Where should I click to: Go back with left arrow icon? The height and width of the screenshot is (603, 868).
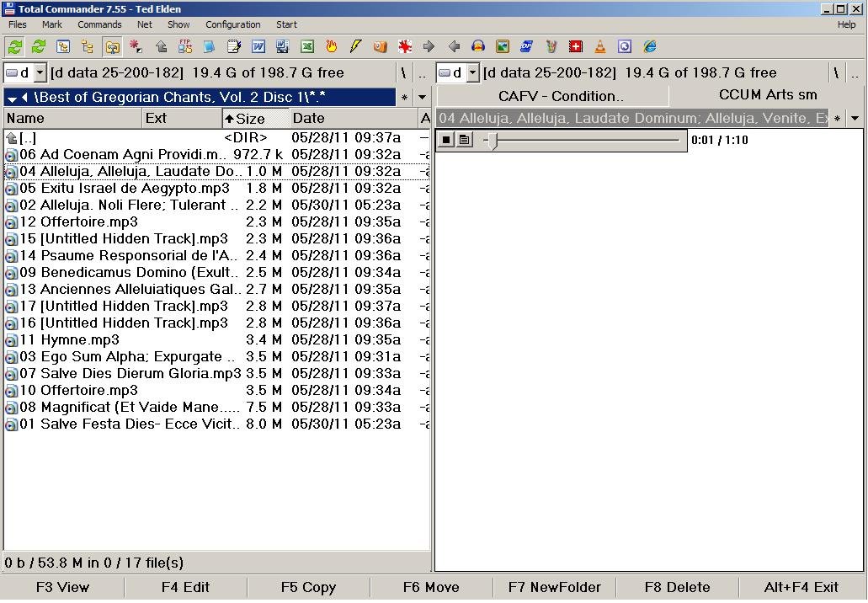pyautogui.click(x=454, y=46)
